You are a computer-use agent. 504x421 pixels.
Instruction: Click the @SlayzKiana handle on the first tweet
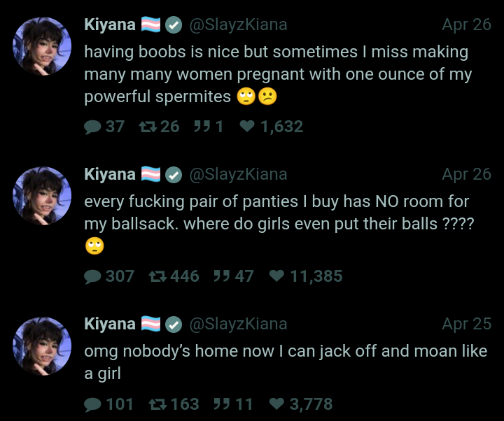click(x=238, y=24)
